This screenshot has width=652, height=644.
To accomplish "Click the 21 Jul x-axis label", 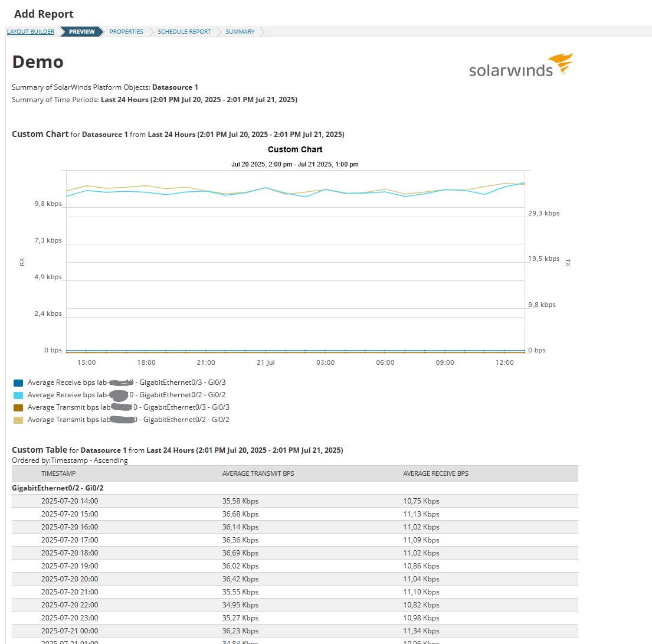I will [x=266, y=362].
